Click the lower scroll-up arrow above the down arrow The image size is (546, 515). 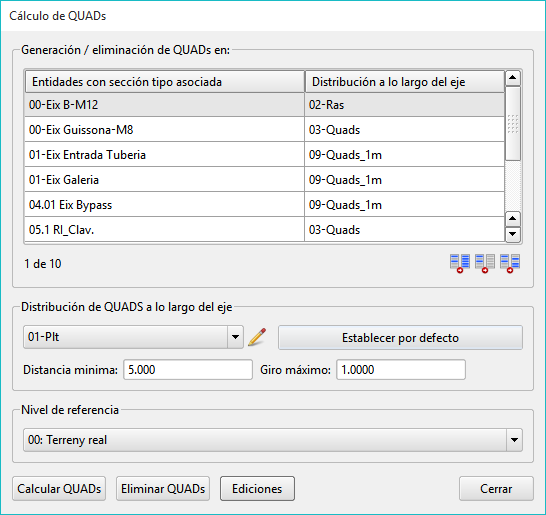(x=513, y=219)
